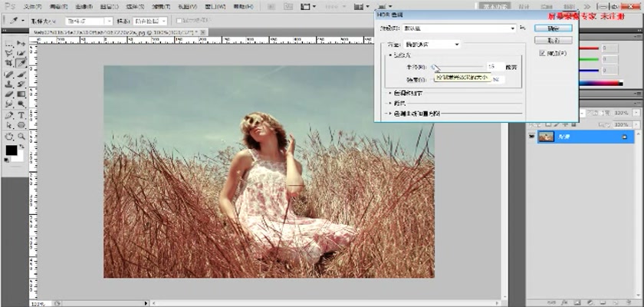Open the Image (图像) menu
The height and width of the screenshot is (307, 644).
point(84,7)
